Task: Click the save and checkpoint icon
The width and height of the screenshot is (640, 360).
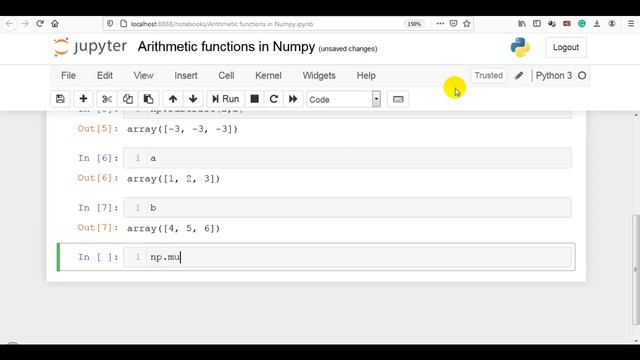Action: point(60,99)
